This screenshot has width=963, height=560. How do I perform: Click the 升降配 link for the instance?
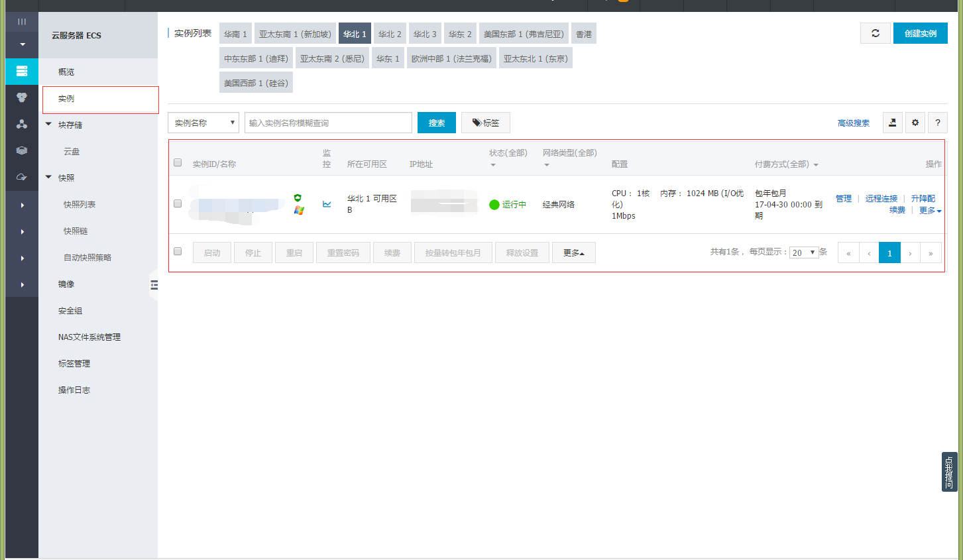tap(923, 199)
